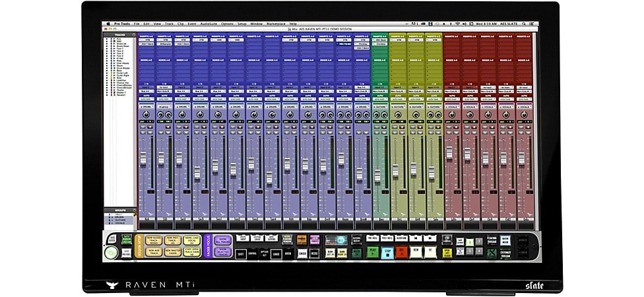Open the File menu
Screen dimensions: 644x297
coord(137,24)
